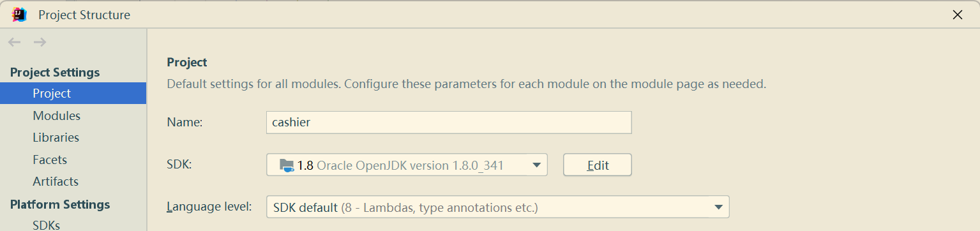Expand the SDK dropdown arrow
Viewport: 980px width, 231px height.
tap(536, 165)
